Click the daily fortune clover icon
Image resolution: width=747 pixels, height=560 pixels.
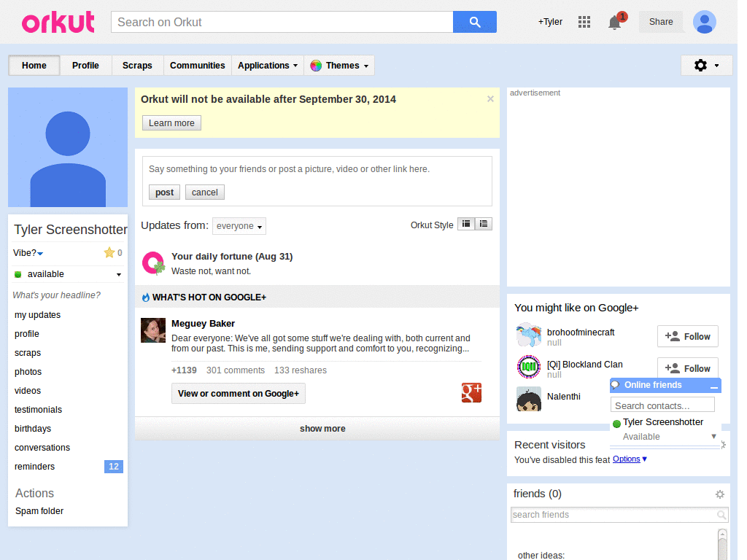pyautogui.click(x=153, y=263)
